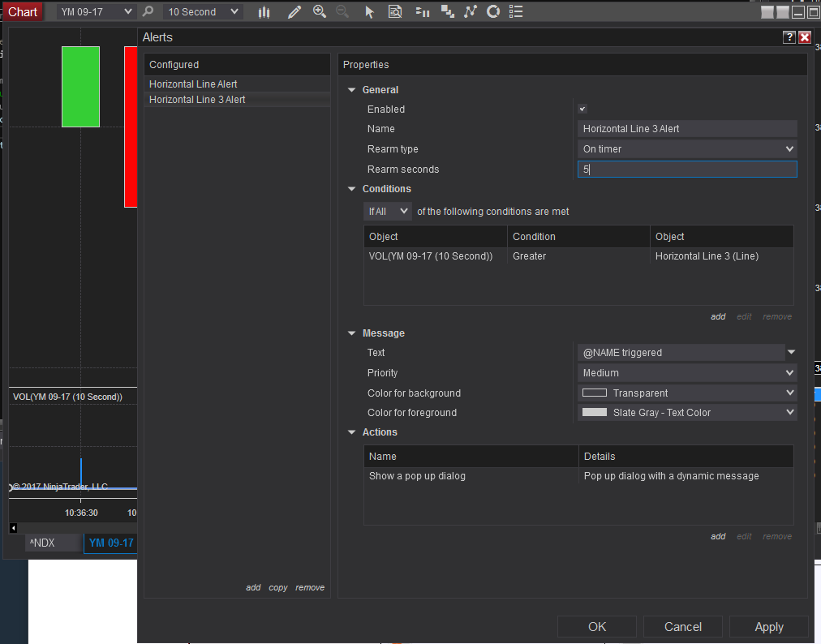Click the Apply button

768,627
